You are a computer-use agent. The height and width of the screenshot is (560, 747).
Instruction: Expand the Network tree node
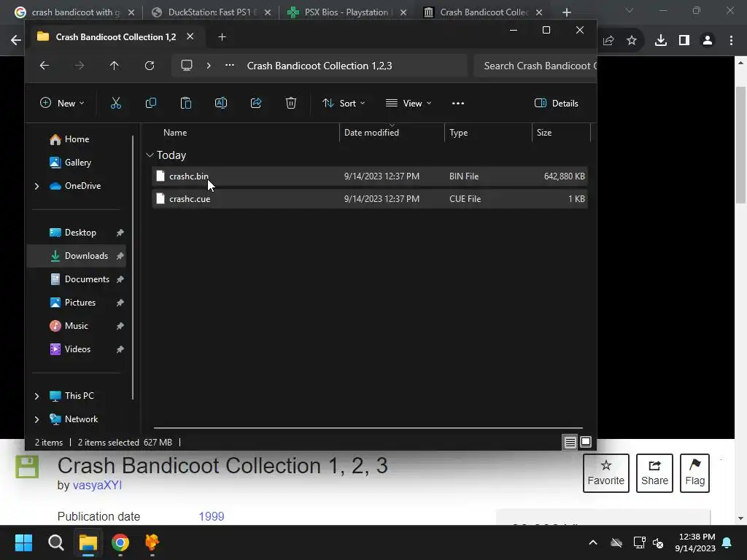(36, 419)
